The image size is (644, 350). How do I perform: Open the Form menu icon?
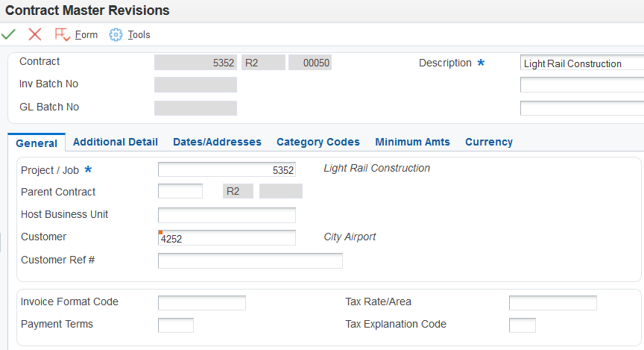(x=63, y=34)
